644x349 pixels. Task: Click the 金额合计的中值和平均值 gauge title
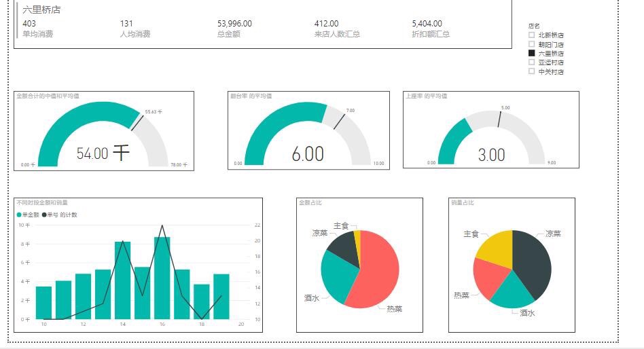(x=48, y=96)
